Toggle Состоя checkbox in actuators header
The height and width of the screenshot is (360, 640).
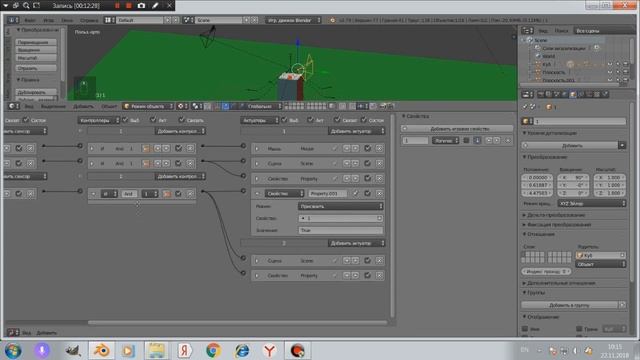pyautogui.click(x=364, y=120)
